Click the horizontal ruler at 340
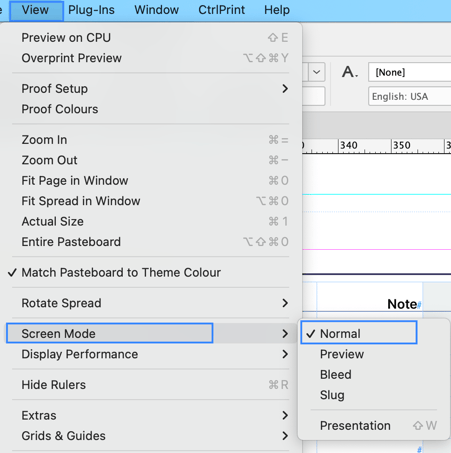The image size is (451, 453). coord(348,146)
